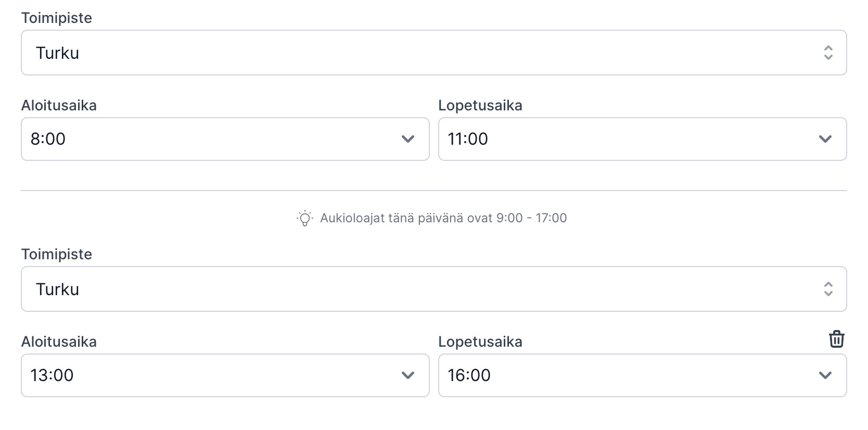
Task: Open Lopetusaika dropdown set to 16:00
Action: point(643,375)
